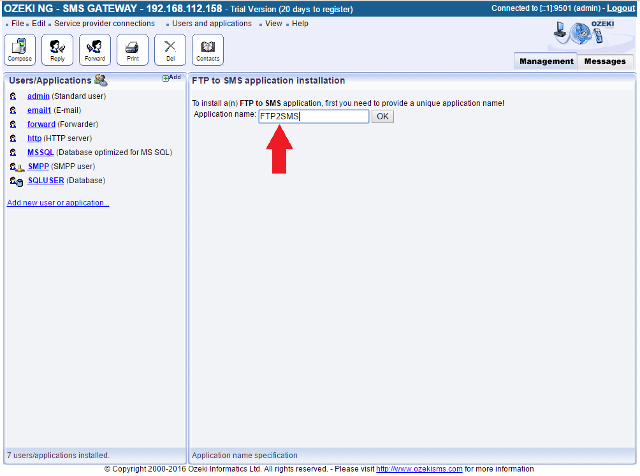Click the Add icon in Users/Applications header
The image size is (640, 476).
[171, 77]
